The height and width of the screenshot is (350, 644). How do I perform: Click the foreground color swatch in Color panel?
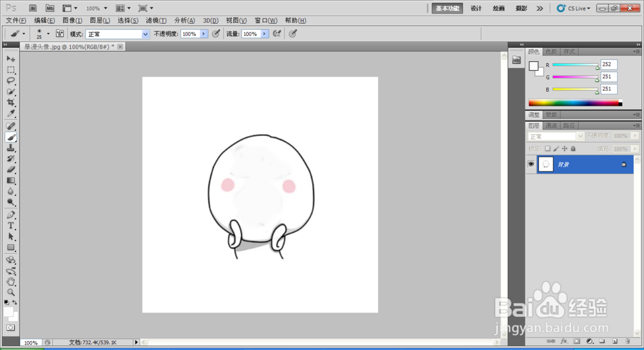[x=533, y=66]
